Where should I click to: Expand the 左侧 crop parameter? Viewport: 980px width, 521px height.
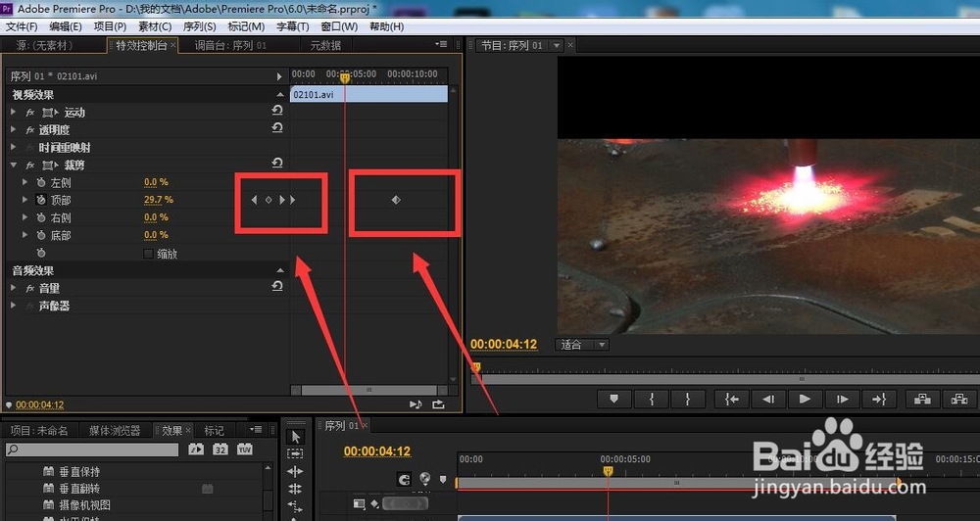(x=25, y=182)
